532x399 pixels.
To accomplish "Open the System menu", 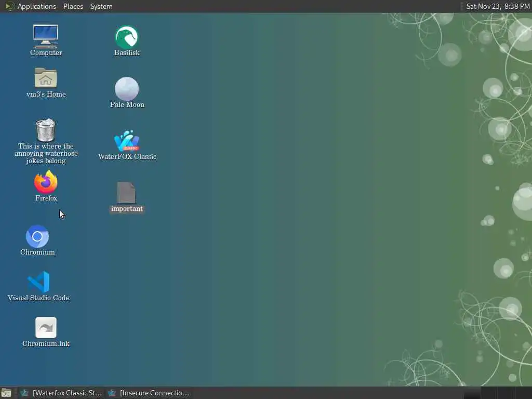I will coord(101,6).
